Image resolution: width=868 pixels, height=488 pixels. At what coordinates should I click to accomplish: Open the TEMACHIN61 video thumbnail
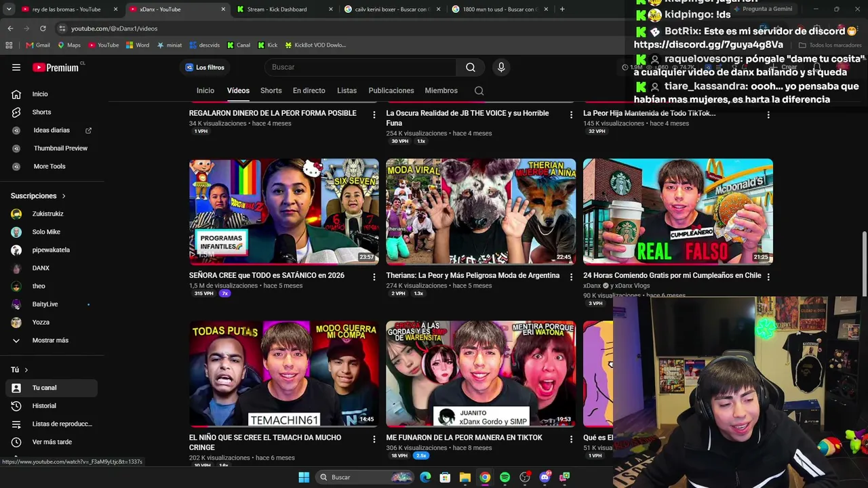tap(284, 374)
